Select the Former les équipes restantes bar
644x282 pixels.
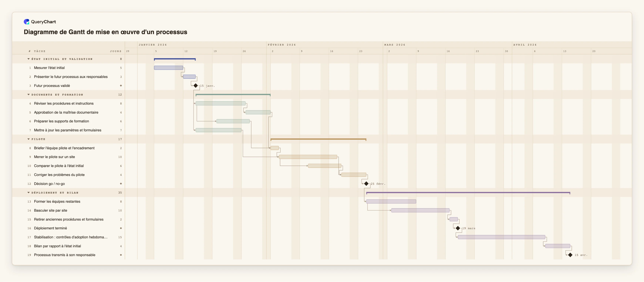point(391,202)
